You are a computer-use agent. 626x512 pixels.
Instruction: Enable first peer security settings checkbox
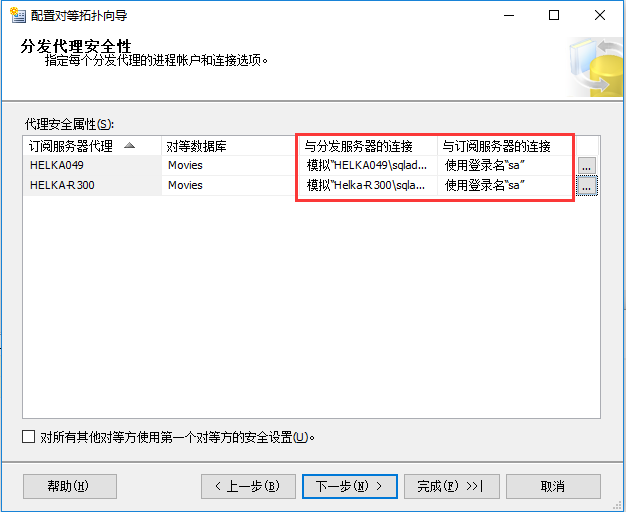click(28, 437)
